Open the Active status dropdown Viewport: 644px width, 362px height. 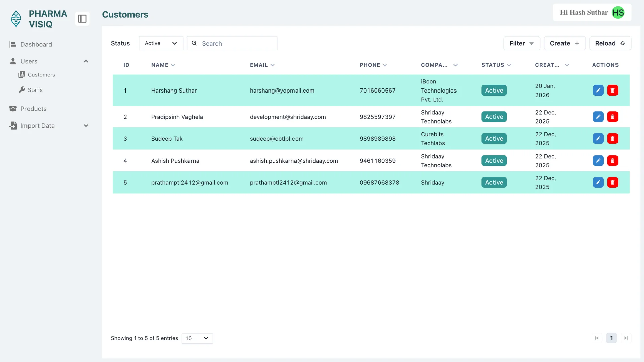pos(161,43)
